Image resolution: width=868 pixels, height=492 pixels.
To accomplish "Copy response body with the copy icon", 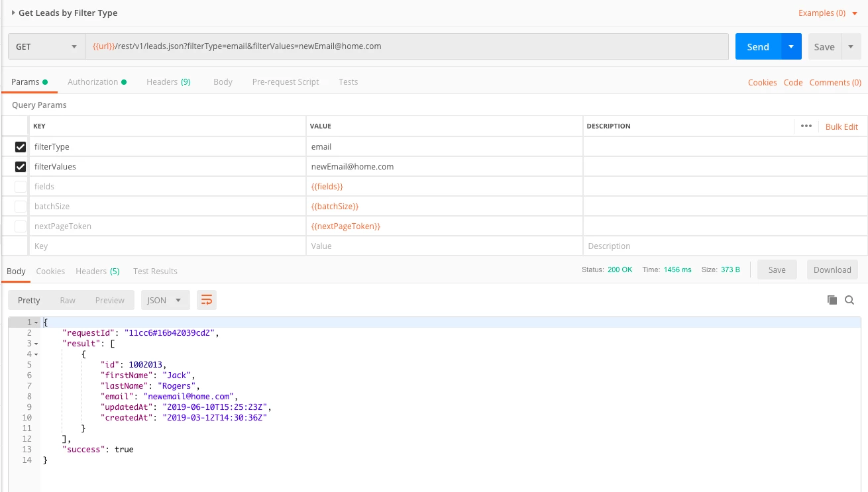I will (x=832, y=300).
